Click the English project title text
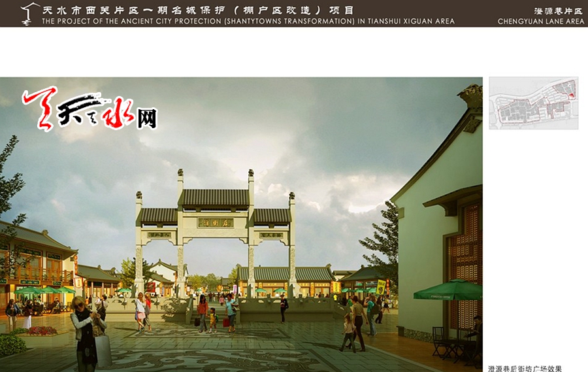Viewport: 588px width, 372px height. click(248, 22)
